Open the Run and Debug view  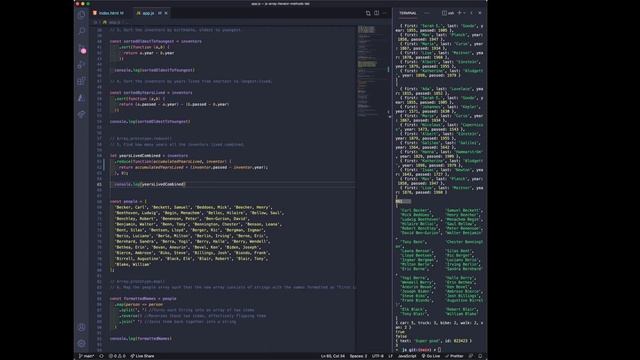pos(82,65)
